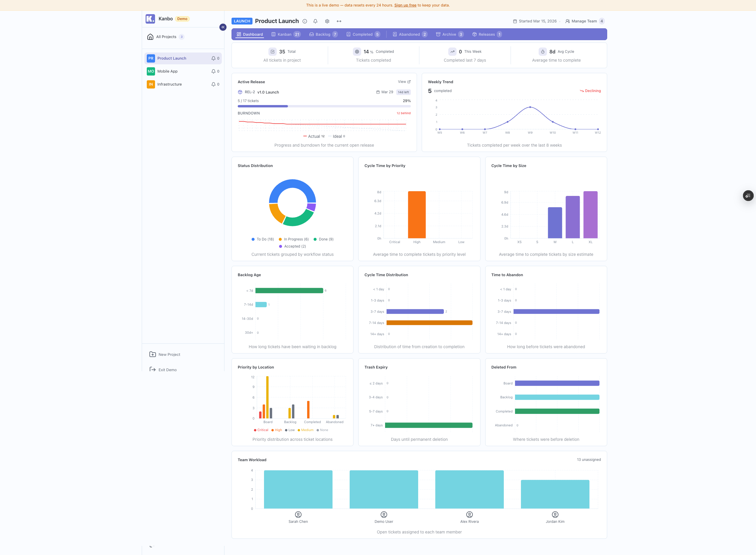Toggle the To Do legend item in Status Distribution
This screenshot has width=756, height=555.
pos(263,239)
